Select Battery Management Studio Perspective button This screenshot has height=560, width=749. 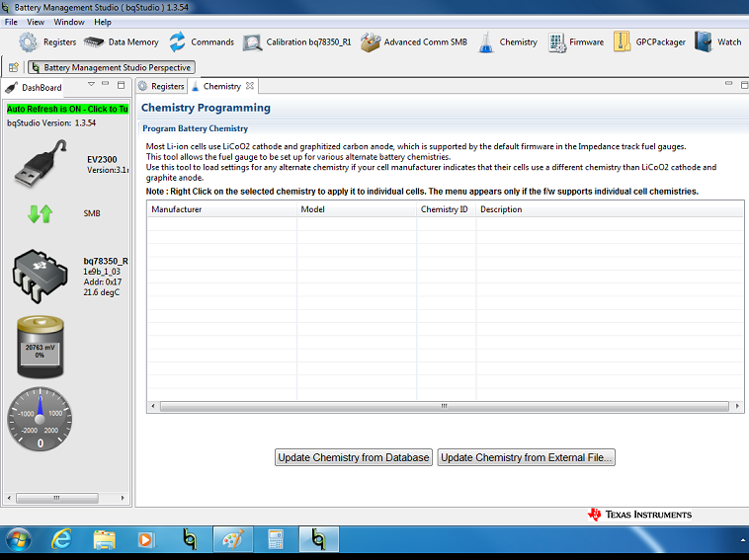[112, 67]
